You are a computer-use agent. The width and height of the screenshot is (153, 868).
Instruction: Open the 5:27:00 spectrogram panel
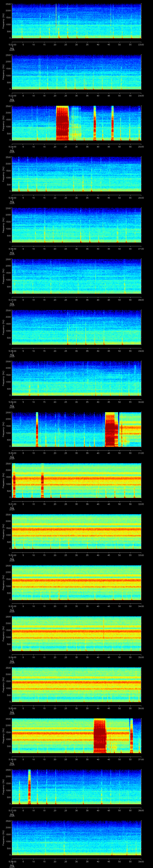(x=76, y=276)
